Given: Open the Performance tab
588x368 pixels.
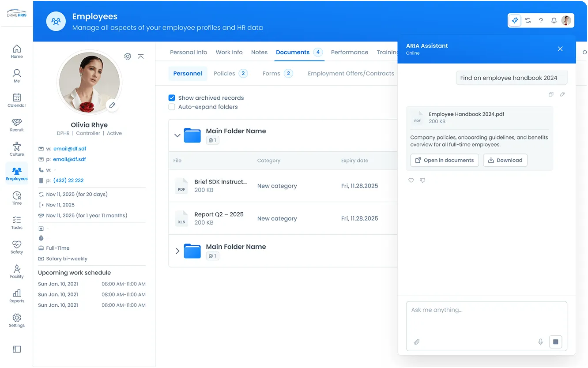Looking at the screenshot, I should pyautogui.click(x=350, y=52).
